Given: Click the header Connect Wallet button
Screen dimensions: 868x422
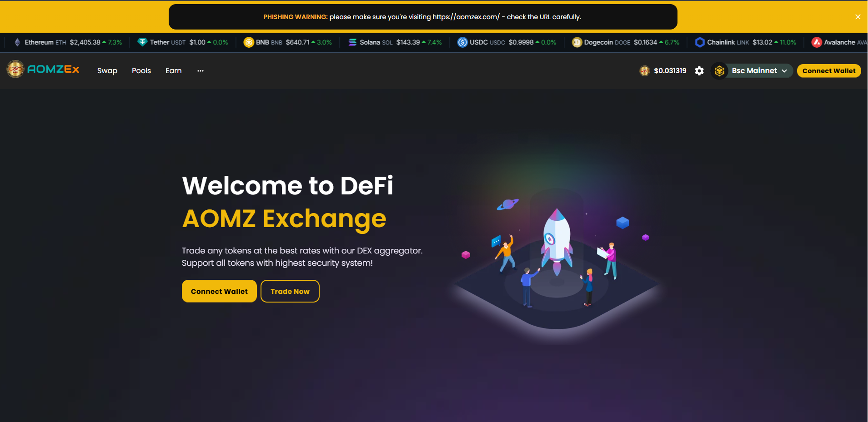Looking at the screenshot, I should [829, 71].
